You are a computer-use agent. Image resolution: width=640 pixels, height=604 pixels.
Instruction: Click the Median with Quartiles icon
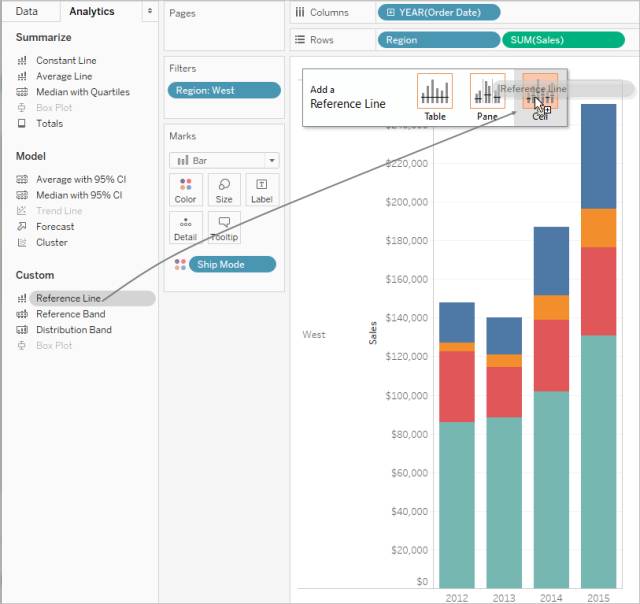pyautogui.click(x=22, y=92)
